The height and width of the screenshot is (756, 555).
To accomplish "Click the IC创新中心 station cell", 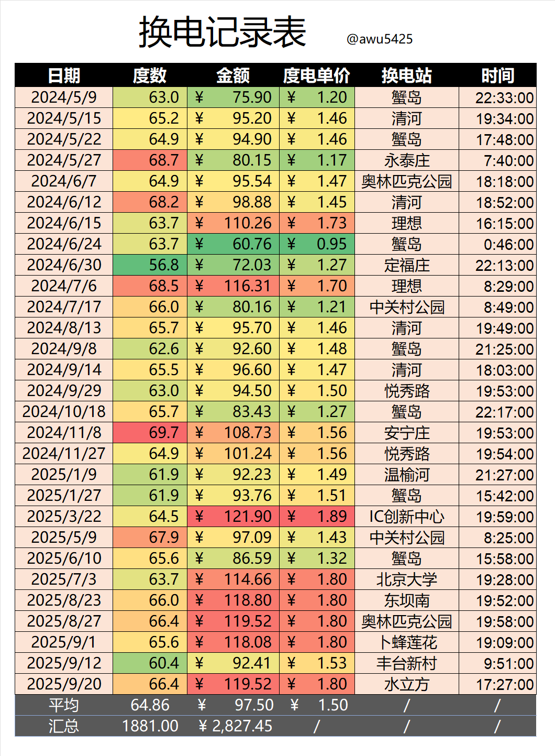I will click(x=406, y=517).
